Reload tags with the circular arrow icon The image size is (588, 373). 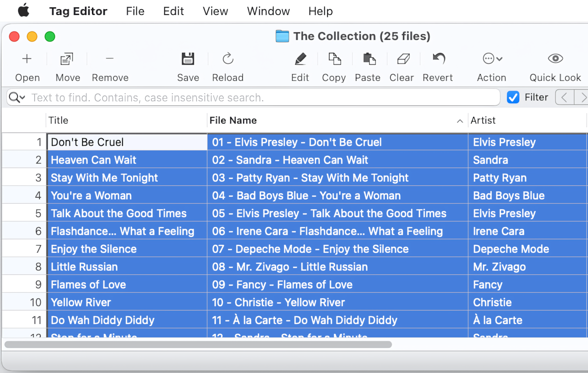228,59
